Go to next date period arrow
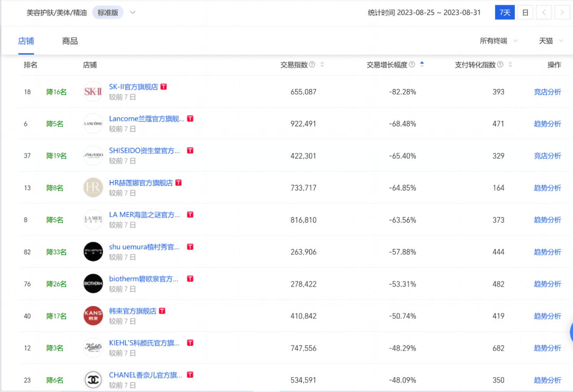 (x=562, y=12)
